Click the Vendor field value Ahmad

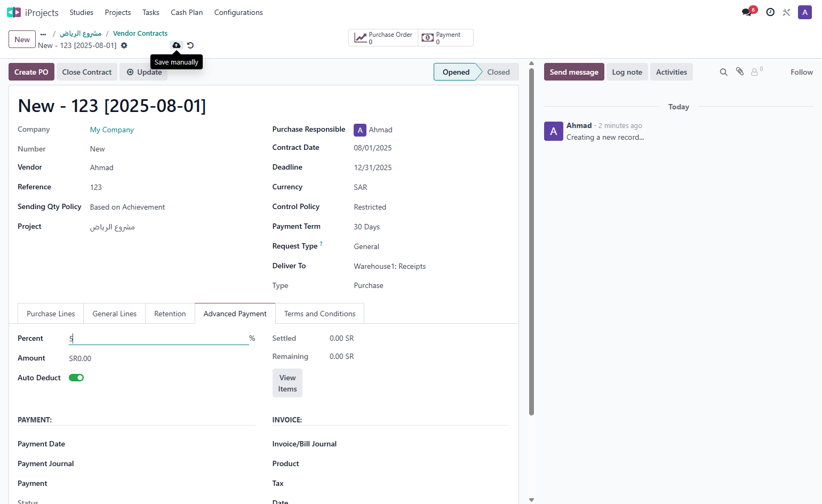point(102,167)
